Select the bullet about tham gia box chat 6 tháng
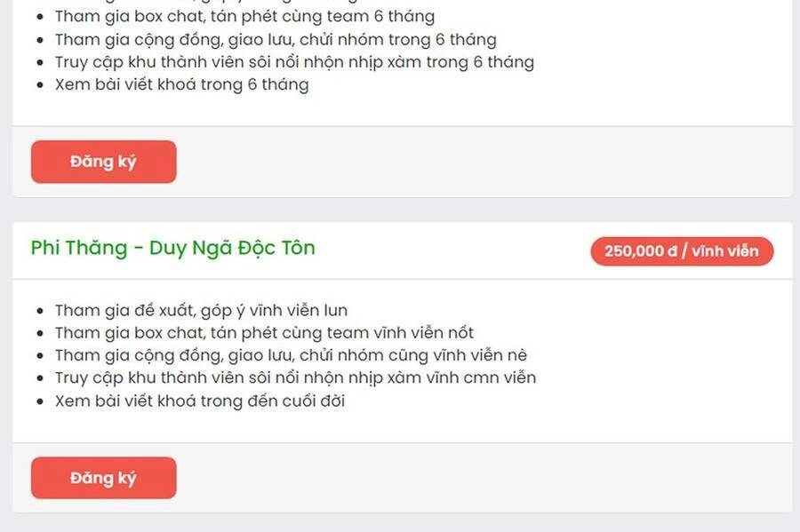 244,16
